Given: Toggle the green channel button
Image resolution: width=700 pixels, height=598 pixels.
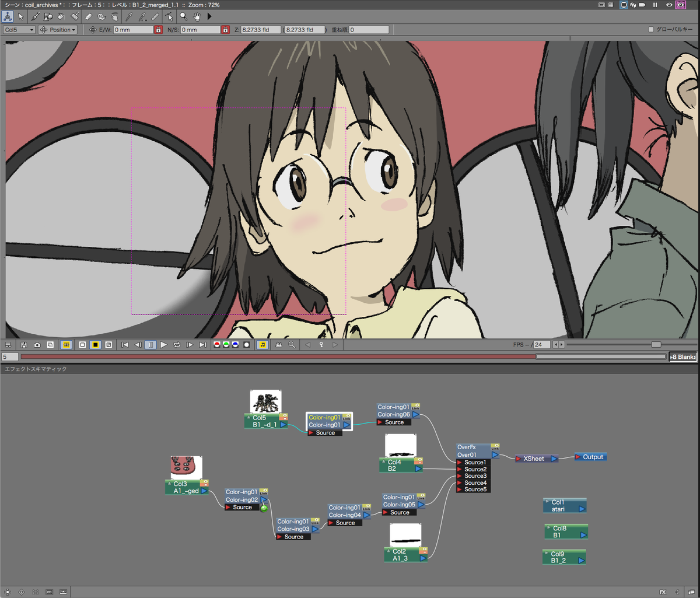Looking at the screenshot, I should coord(226,345).
